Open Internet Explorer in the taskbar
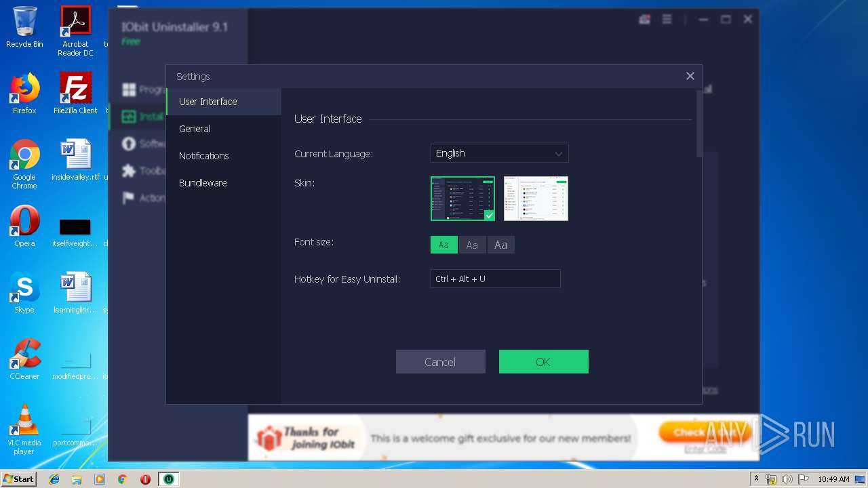 pyautogui.click(x=54, y=479)
